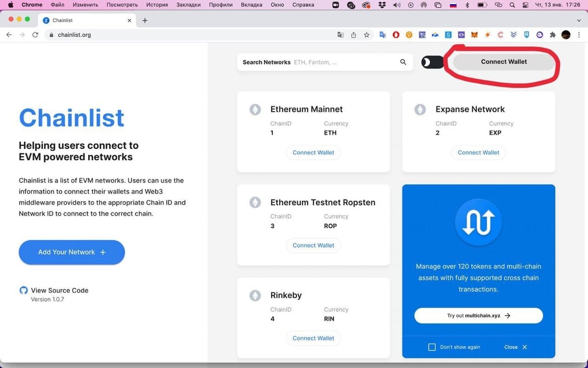Select the Chainlist browser tab

(x=87, y=21)
